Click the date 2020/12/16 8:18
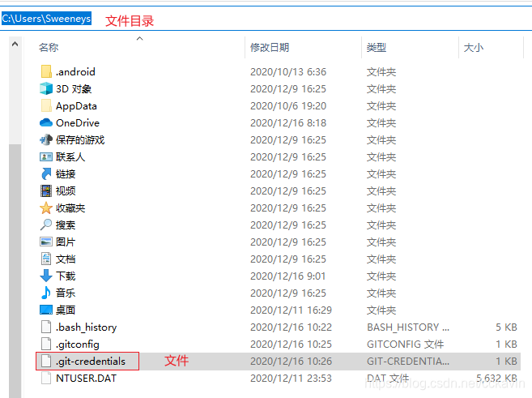The width and height of the screenshot is (532, 398). (288, 122)
